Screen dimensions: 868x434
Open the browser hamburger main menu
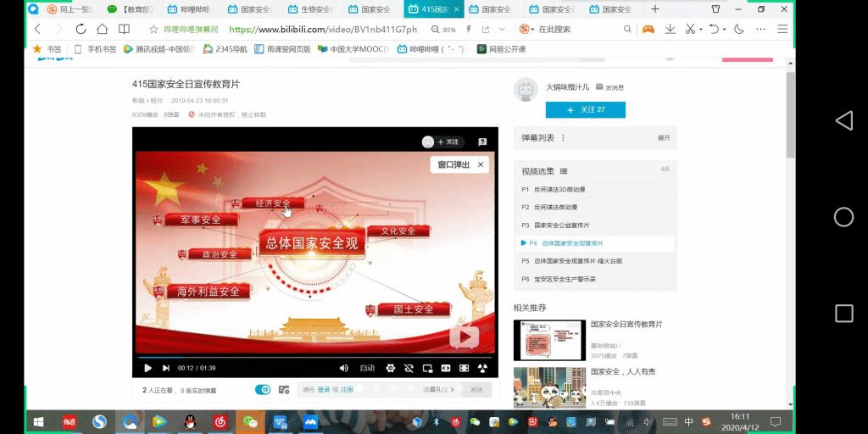click(x=782, y=30)
